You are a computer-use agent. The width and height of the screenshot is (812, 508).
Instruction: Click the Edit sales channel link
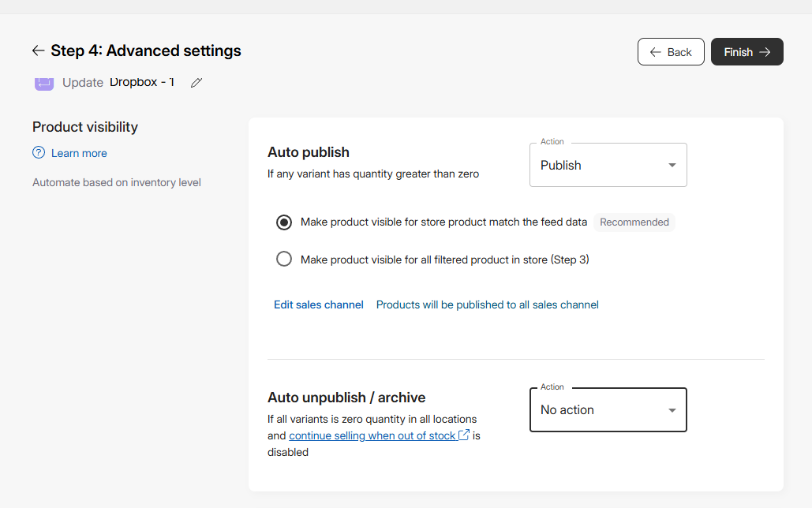(319, 304)
